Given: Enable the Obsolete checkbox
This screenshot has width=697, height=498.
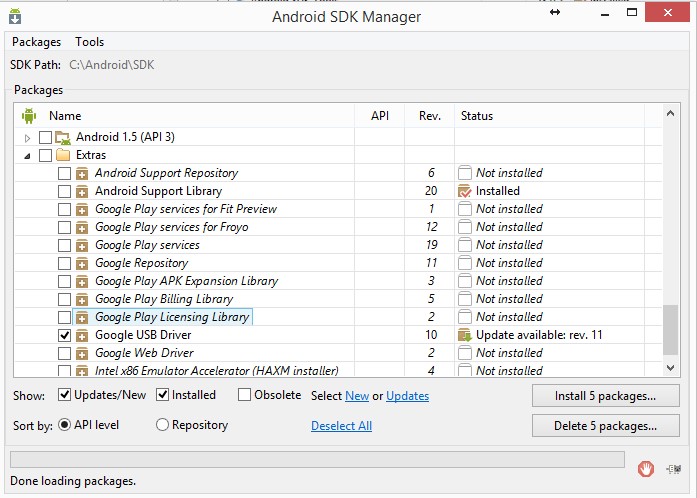Looking at the screenshot, I should point(244,394).
